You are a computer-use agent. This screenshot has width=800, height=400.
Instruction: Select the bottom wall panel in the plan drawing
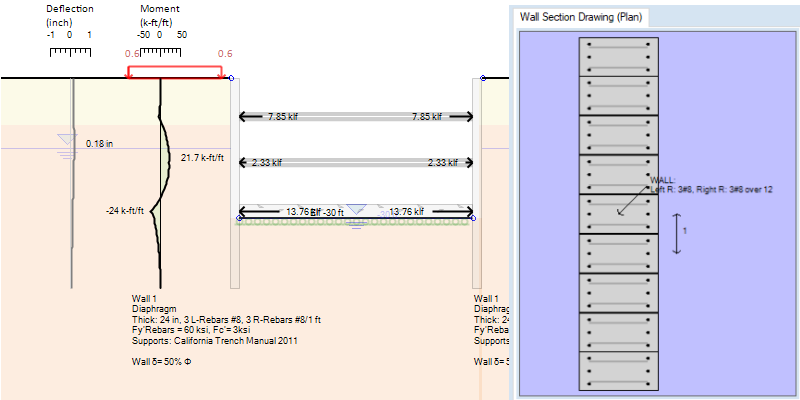618,371
